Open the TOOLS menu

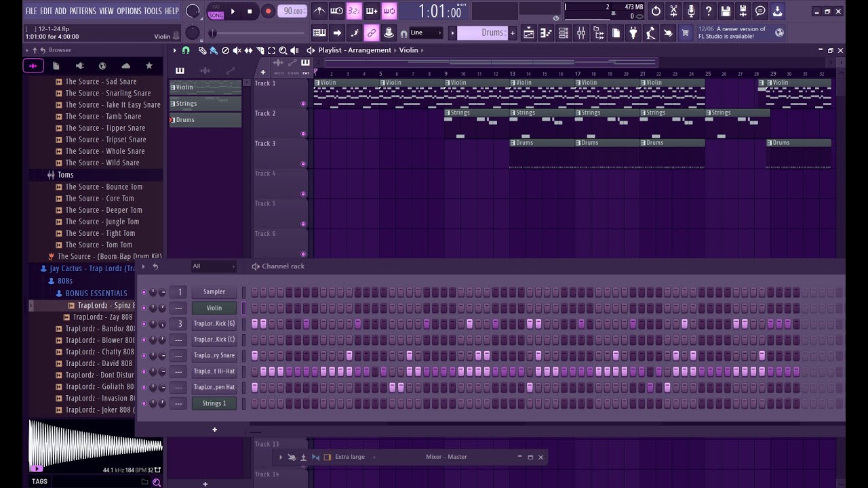(153, 11)
